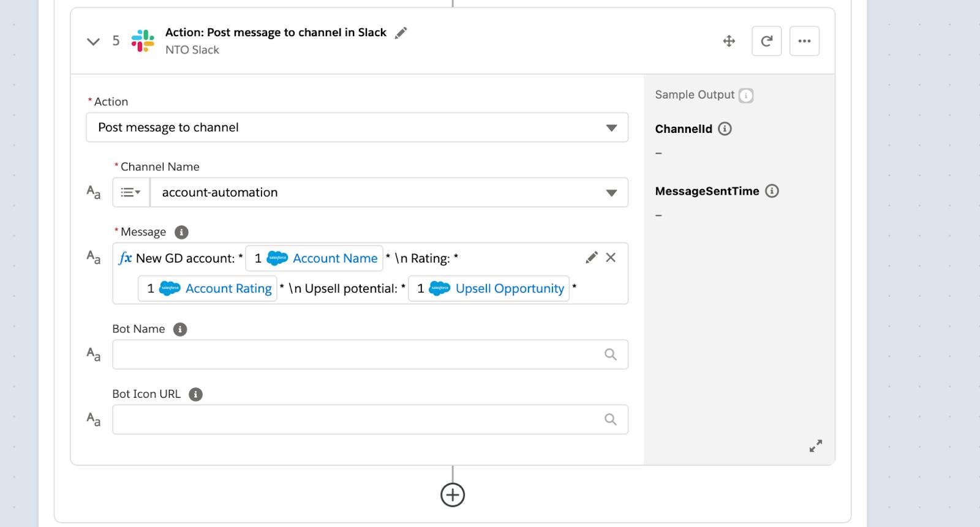Edit the message formula with pencil icon

click(x=591, y=258)
